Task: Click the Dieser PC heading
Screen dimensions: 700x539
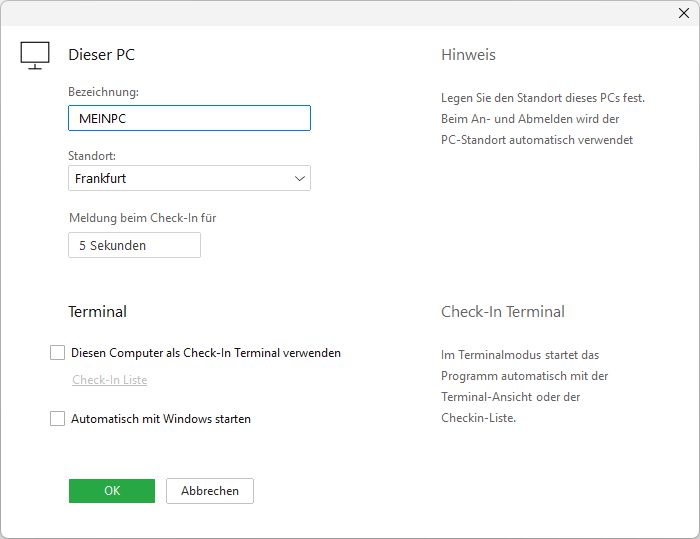Action: click(101, 55)
